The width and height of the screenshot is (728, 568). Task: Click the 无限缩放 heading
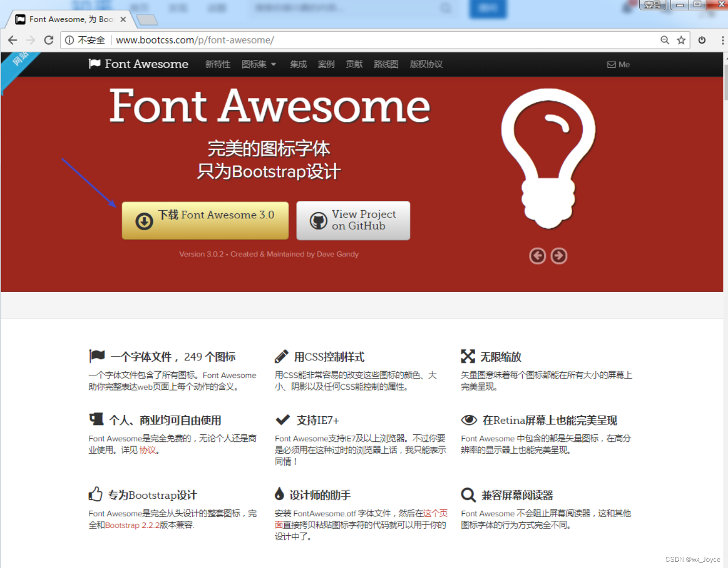[501, 357]
